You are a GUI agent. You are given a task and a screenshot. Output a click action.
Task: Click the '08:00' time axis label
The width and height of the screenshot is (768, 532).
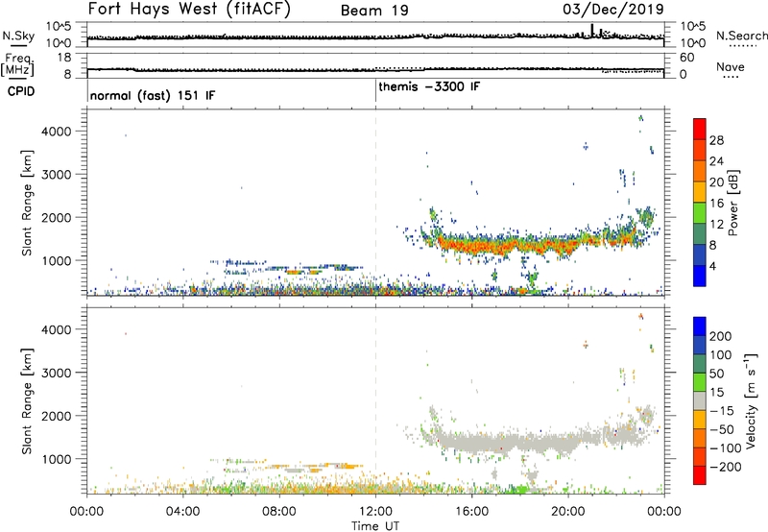pos(279,512)
